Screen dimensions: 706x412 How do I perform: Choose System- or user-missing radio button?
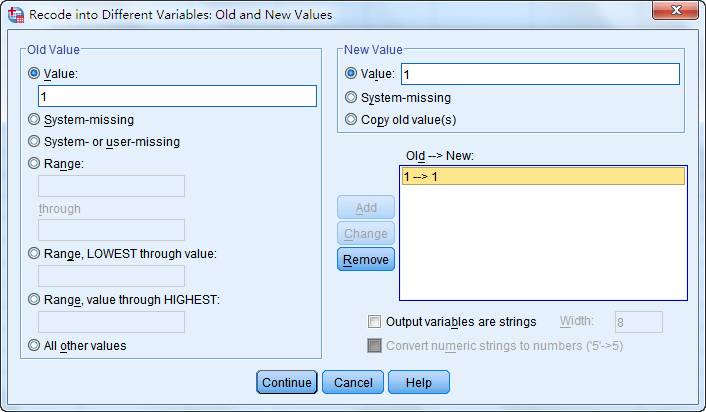coord(34,141)
